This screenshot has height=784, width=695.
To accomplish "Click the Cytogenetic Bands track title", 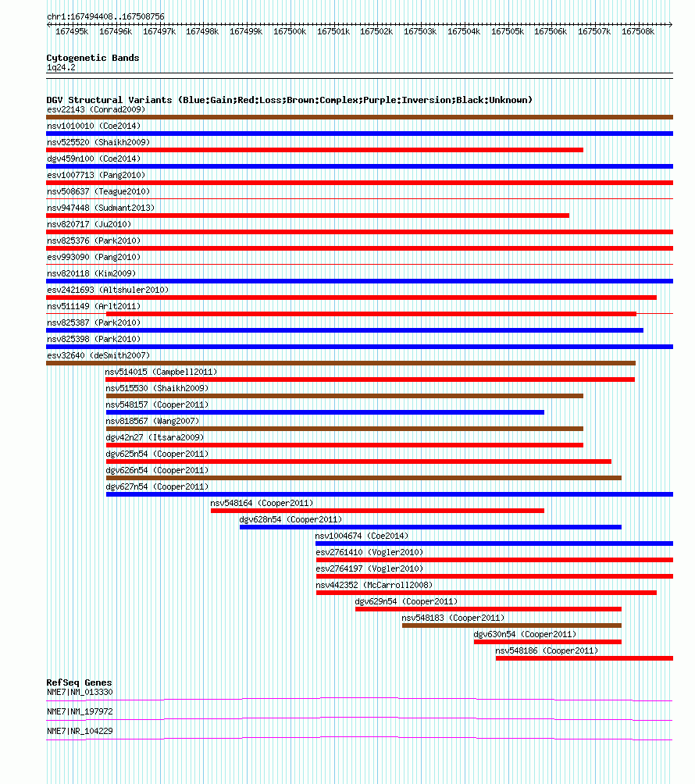I will click(93, 58).
